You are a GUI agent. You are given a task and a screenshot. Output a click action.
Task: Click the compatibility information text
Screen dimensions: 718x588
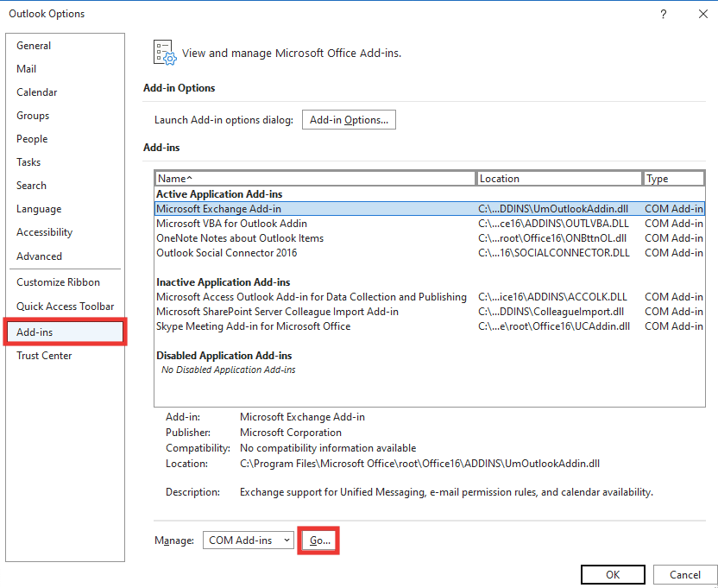(328, 448)
